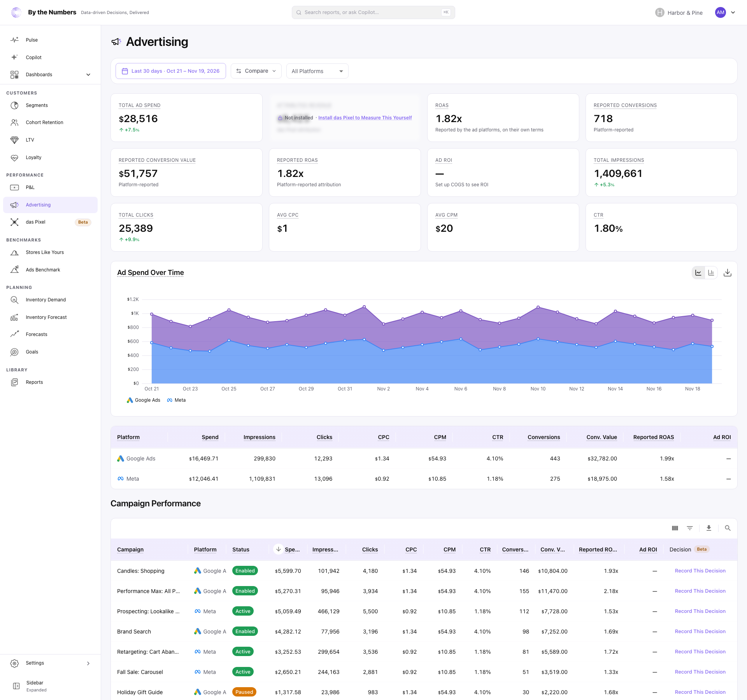Open Forecasts page

pos(50,334)
